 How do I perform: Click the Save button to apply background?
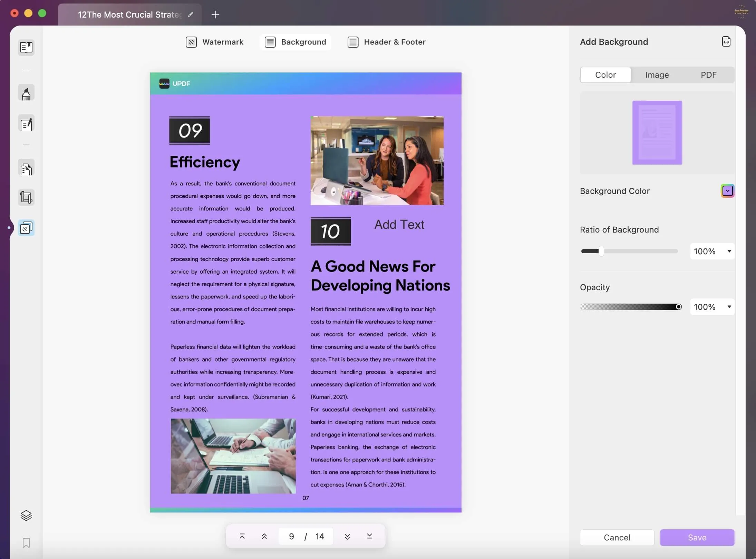[x=696, y=537]
